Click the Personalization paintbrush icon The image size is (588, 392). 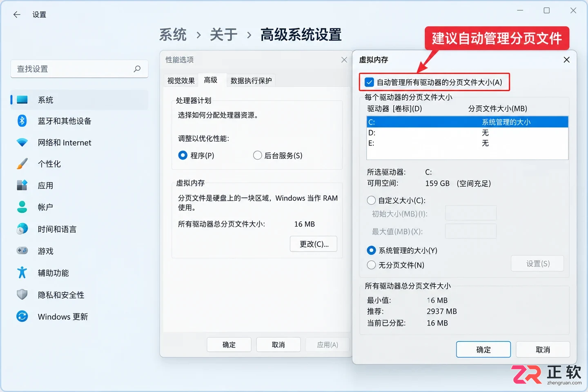click(22, 164)
